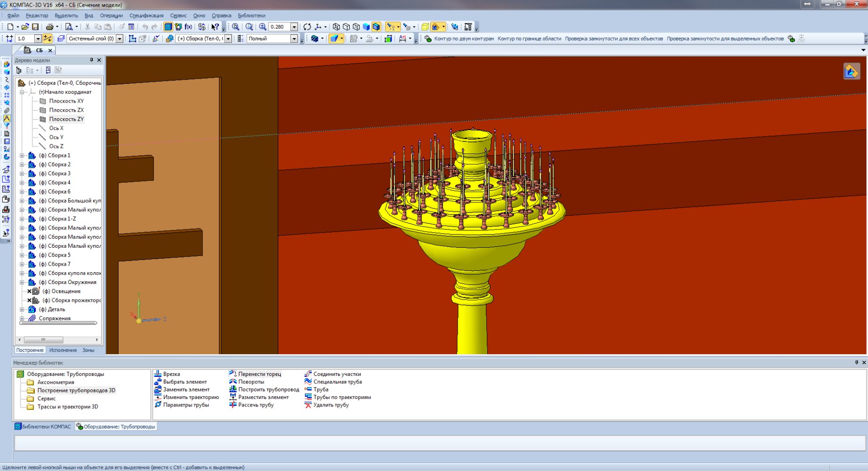Select the Удалить трубу command
Viewport: 868px width, 471px height.
(330, 405)
